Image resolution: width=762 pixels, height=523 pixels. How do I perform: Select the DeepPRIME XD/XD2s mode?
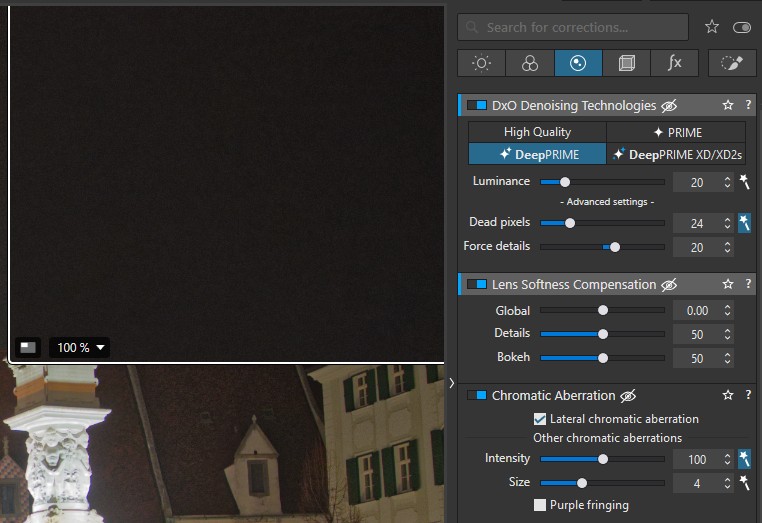tap(676, 155)
